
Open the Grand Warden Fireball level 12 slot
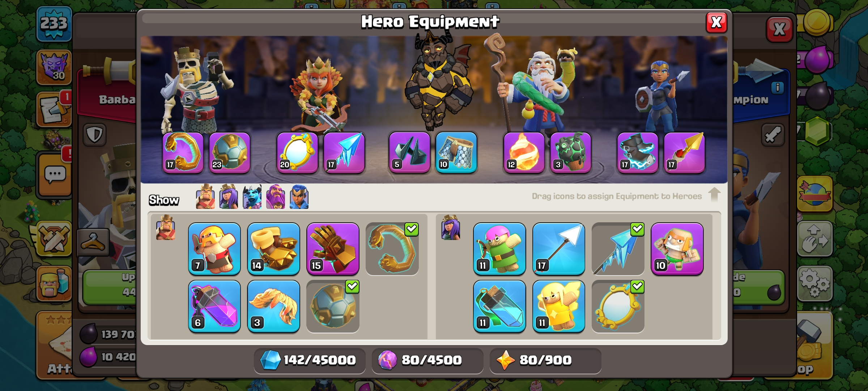pos(524,152)
